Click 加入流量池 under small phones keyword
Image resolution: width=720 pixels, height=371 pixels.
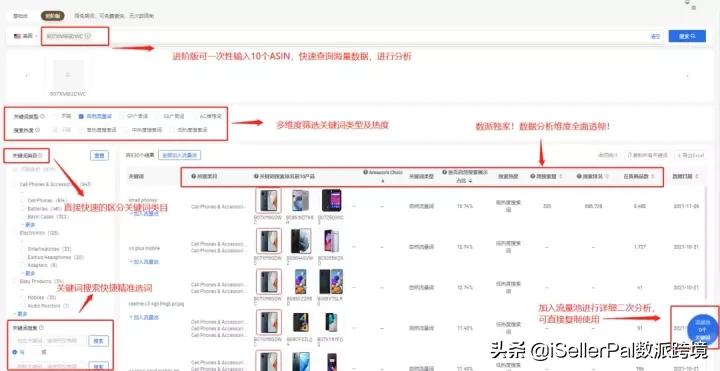144,213
